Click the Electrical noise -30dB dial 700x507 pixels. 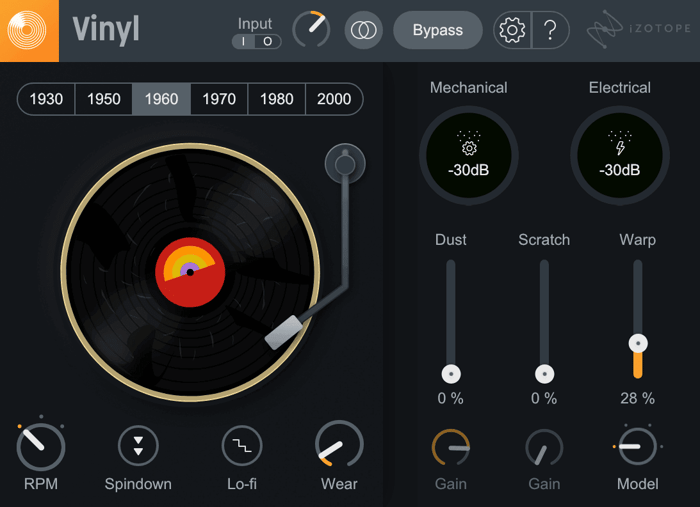(620, 155)
